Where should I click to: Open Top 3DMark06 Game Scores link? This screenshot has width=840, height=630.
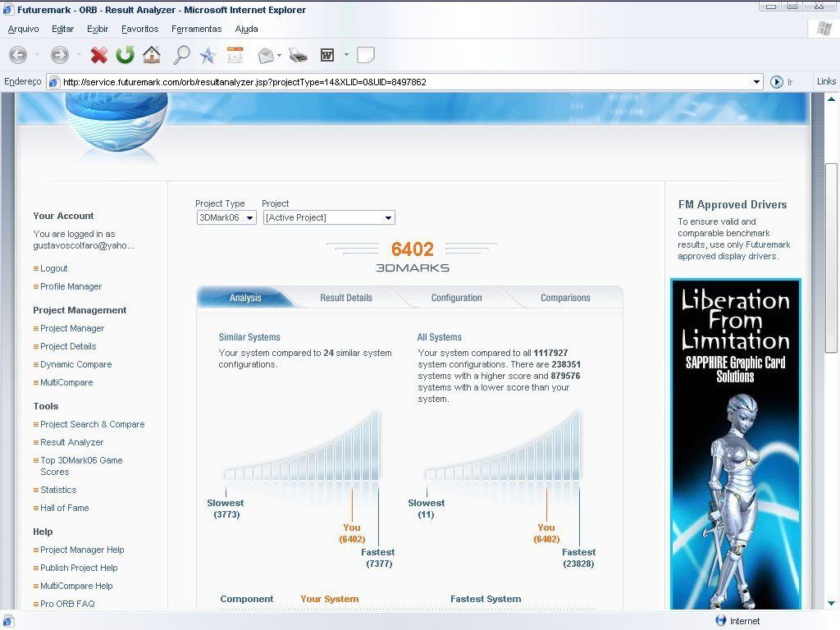(81, 466)
